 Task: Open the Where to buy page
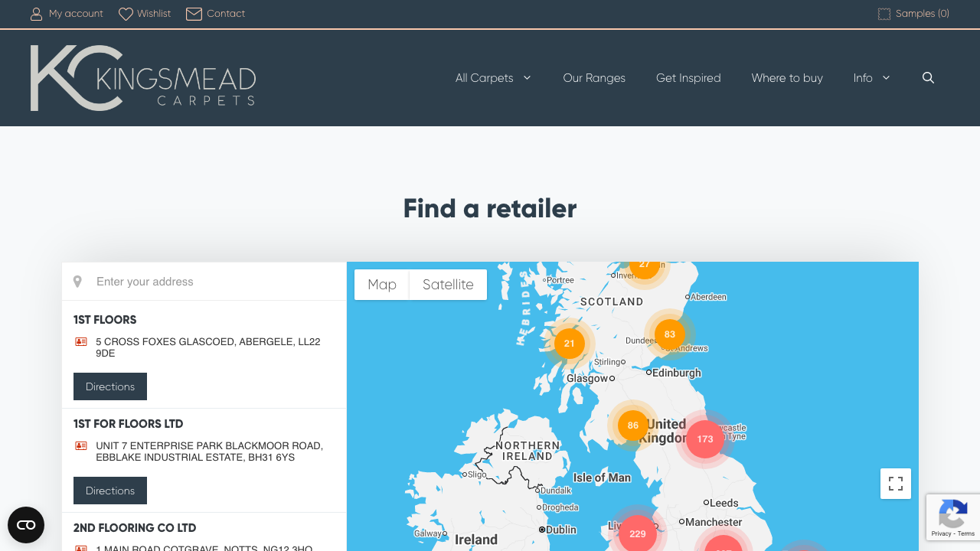click(x=787, y=77)
